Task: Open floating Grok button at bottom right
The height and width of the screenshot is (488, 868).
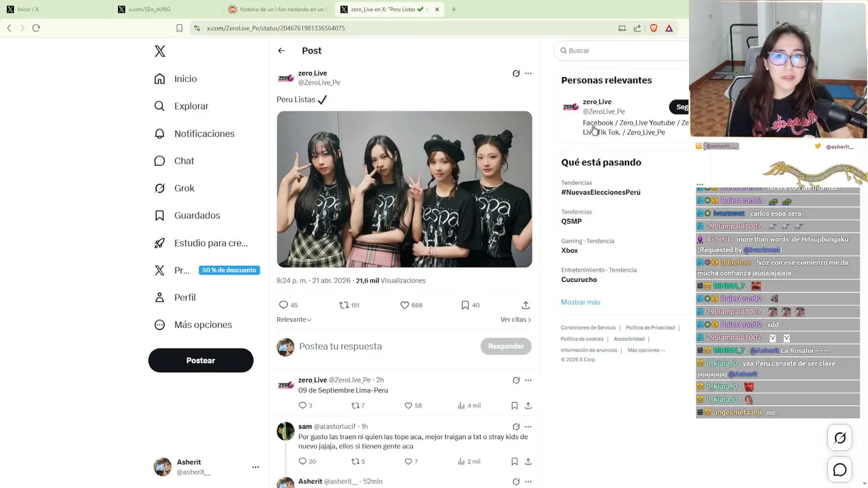Action: [840, 439]
